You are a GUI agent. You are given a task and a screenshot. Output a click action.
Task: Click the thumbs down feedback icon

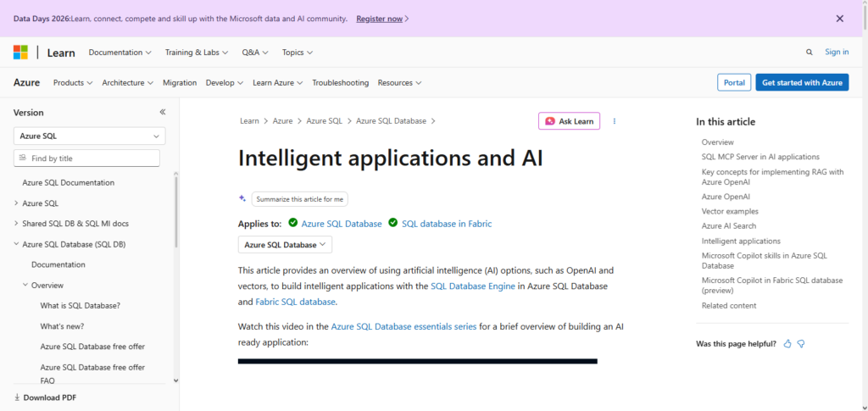[801, 343]
